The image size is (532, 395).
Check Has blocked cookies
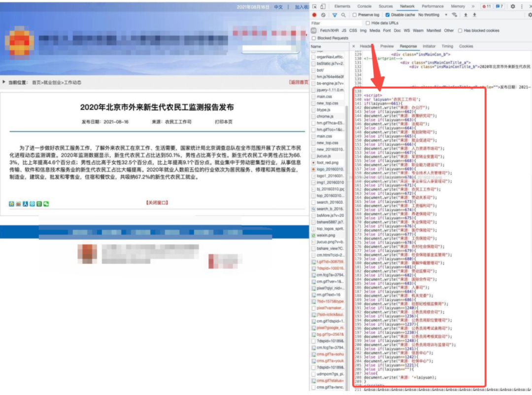[x=460, y=31]
